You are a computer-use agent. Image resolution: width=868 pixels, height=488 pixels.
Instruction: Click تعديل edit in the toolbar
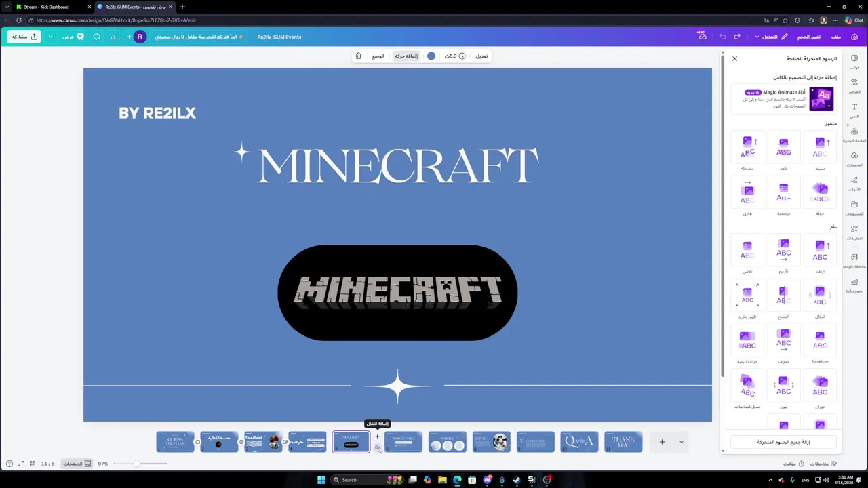point(481,56)
